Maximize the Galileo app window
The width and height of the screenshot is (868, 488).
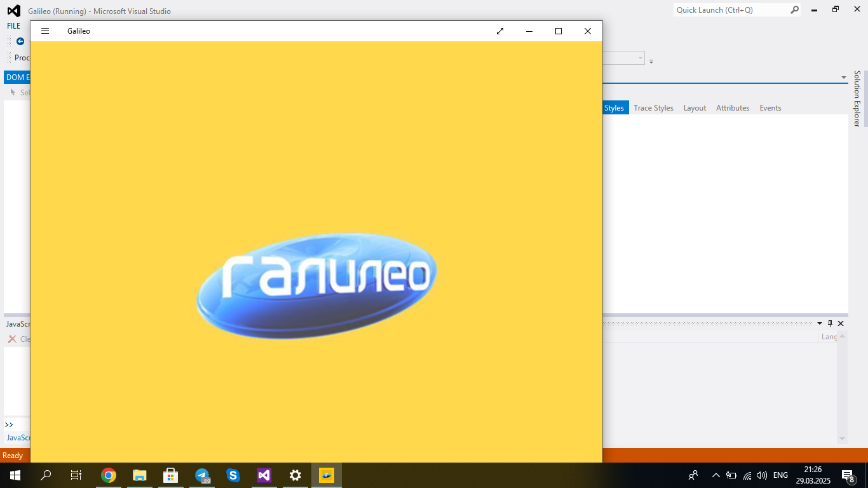point(559,31)
